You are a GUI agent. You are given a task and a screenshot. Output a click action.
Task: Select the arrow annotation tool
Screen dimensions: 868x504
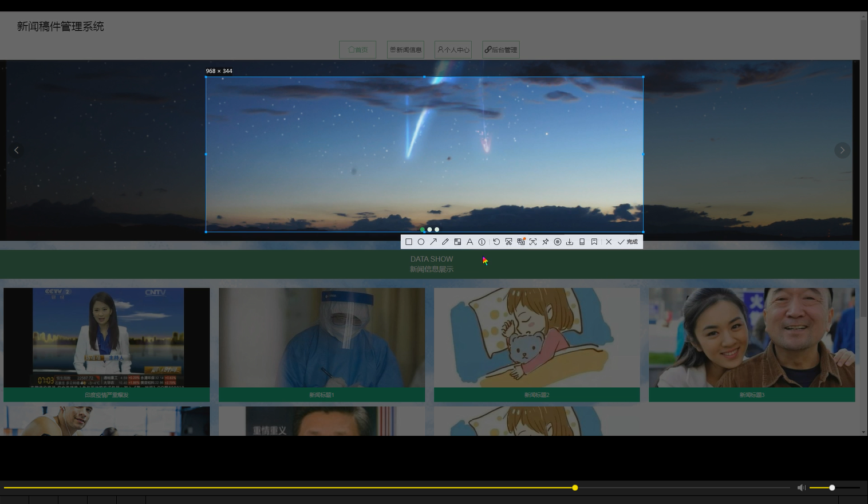point(433,242)
